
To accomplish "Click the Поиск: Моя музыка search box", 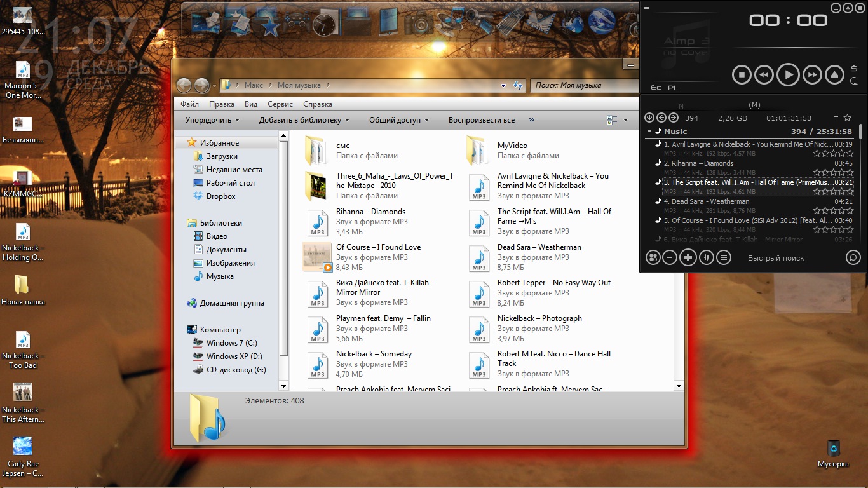I will tap(585, 85).
